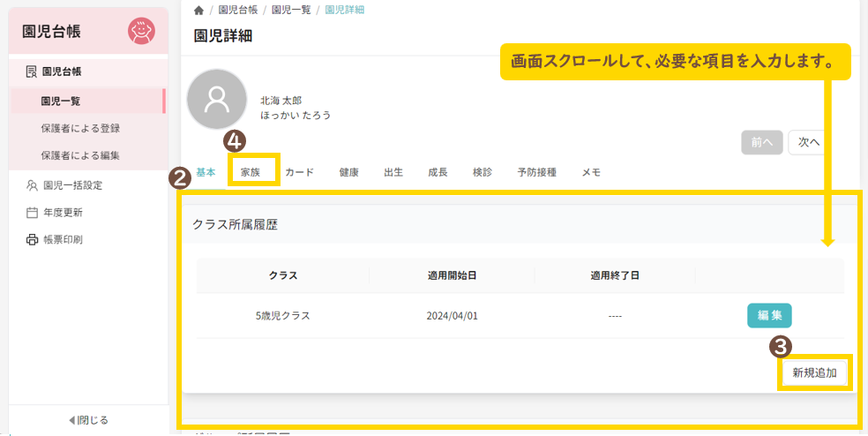Screen dimensions: 868x436
Task: Click the 前へ previous button
Action: click(x=761, y=142)
